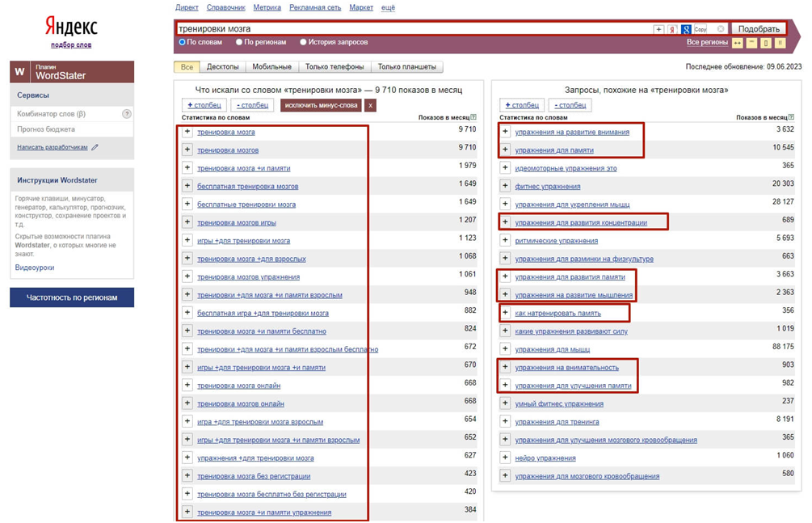Click the 'Частотность по регионам' button

click(72, 297)
